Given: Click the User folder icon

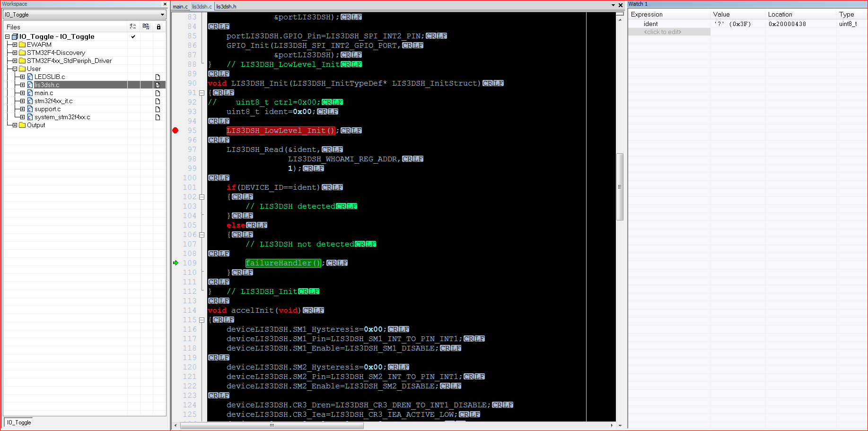Looking at the screenshot, I should 22,69.
